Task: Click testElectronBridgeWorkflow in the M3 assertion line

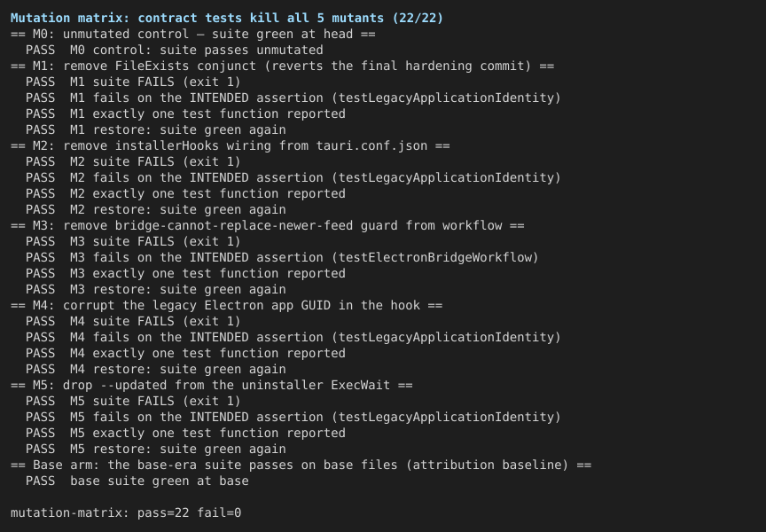Action: click(x=434, y=257)
